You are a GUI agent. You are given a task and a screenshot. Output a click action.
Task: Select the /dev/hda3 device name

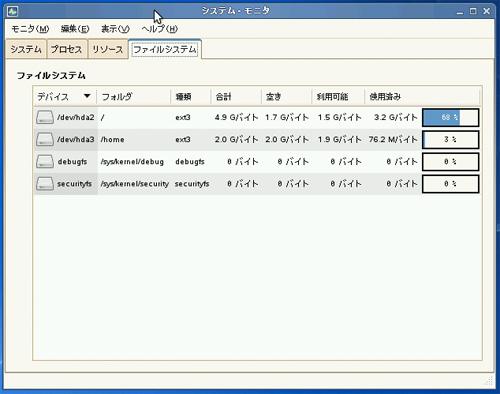(76, 139)
